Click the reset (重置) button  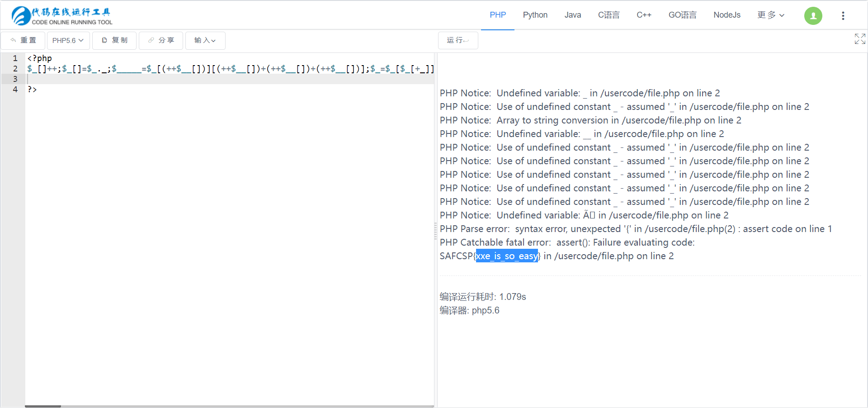tap(23, 40)
